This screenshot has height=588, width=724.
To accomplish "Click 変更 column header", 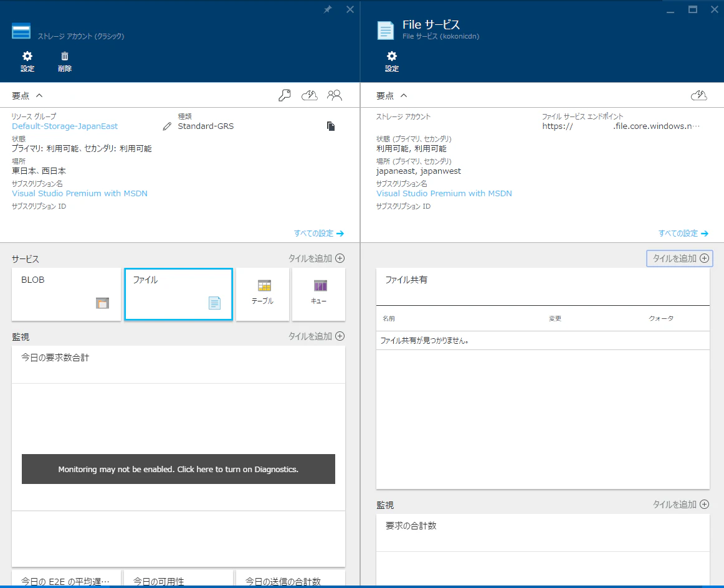I will (x=555, y=318).
